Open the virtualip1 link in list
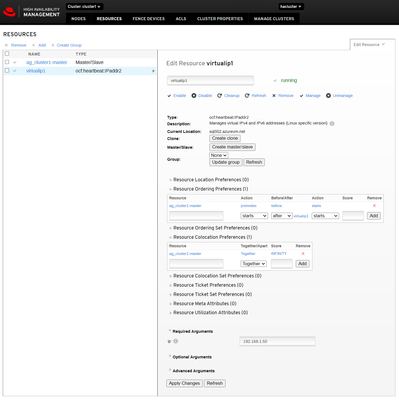 36,71
